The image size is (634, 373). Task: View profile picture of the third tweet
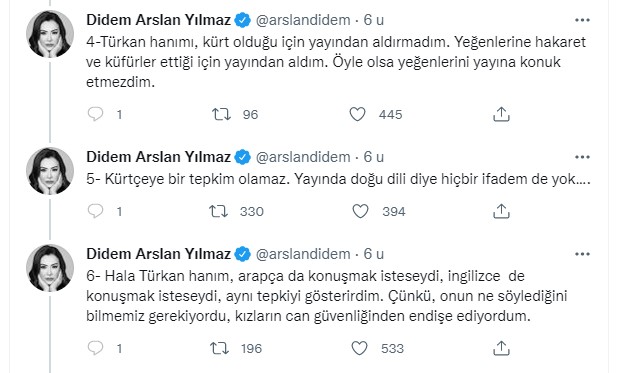click(x=50, y=268)
